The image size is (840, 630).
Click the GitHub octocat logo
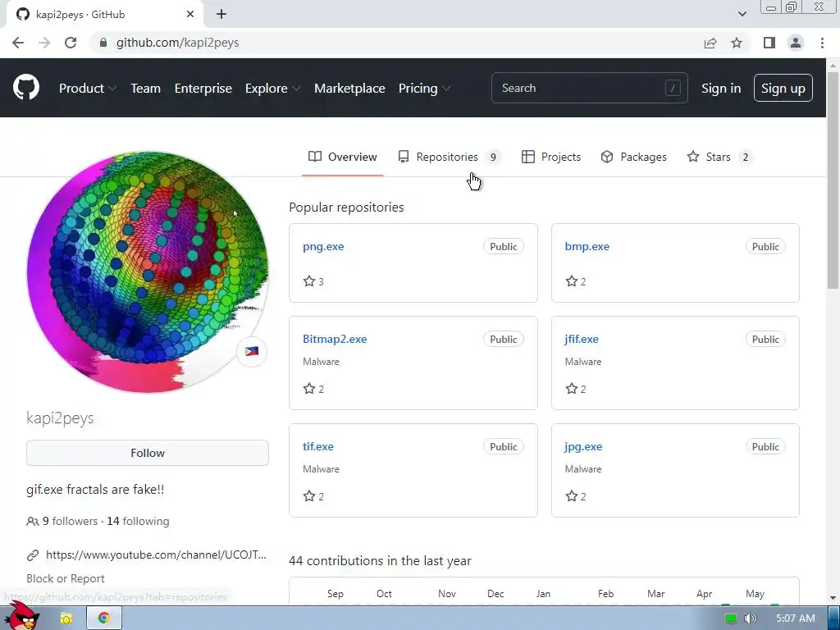pyautogui.click(x=25, y=87)
